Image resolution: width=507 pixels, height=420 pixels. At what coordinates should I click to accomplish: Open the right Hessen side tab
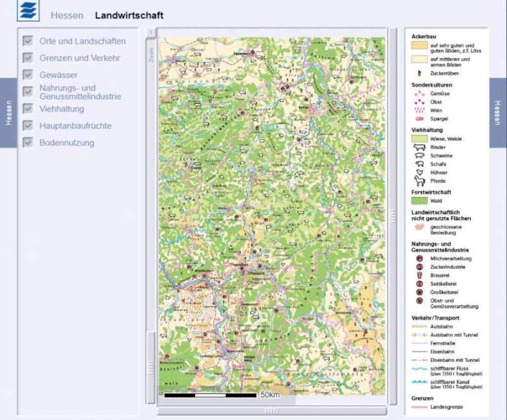coord(498,113)
